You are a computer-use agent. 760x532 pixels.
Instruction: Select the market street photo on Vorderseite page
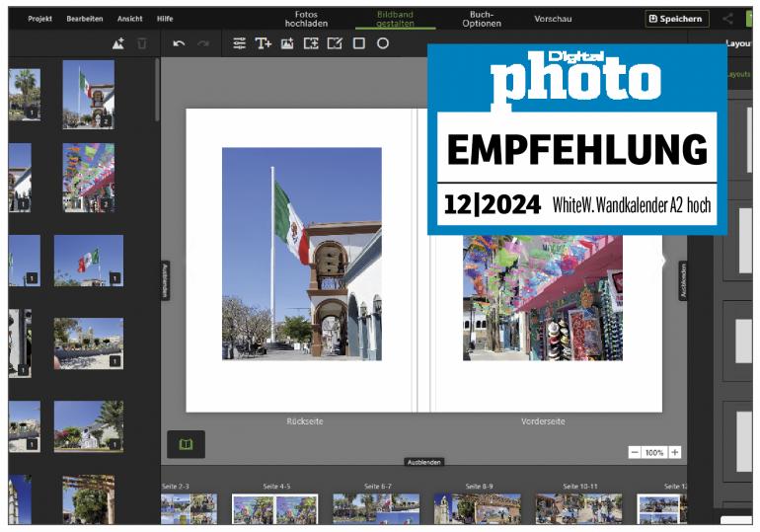[x=543, y=297]
